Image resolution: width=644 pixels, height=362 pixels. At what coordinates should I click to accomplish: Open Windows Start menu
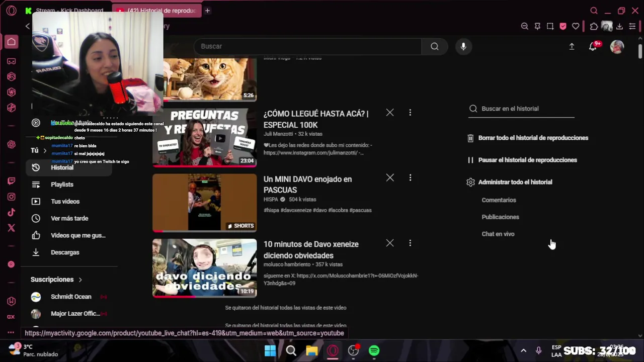(270, 350)
